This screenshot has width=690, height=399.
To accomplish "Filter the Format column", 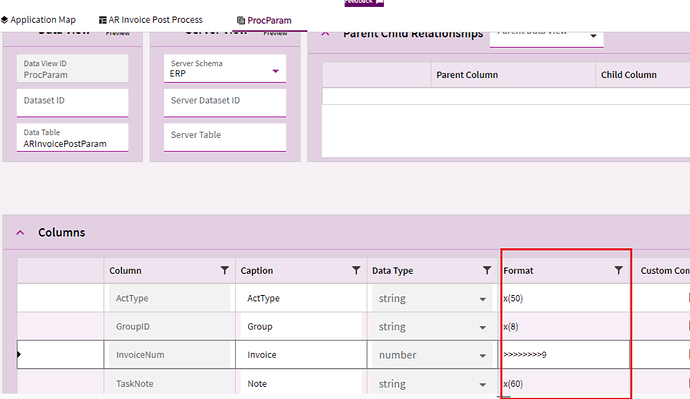I will pyautogui.click(x=618, y=270).
